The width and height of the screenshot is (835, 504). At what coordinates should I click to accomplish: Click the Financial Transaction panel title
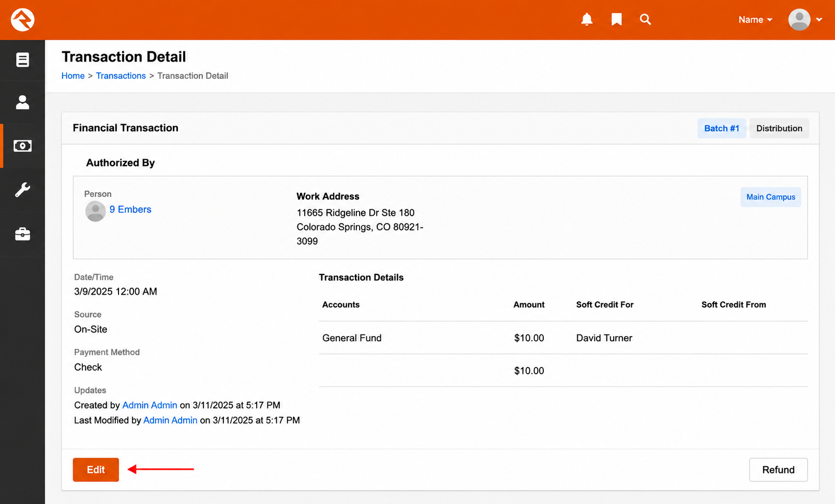pyautogui.click(x=125, y=128)
